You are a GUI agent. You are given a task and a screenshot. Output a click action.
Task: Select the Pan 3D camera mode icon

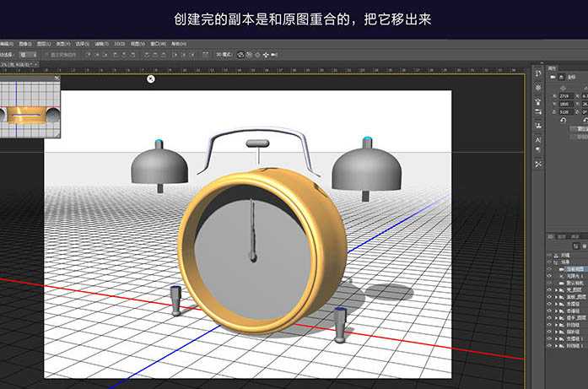pyautogui.click(x=257, y=55)
